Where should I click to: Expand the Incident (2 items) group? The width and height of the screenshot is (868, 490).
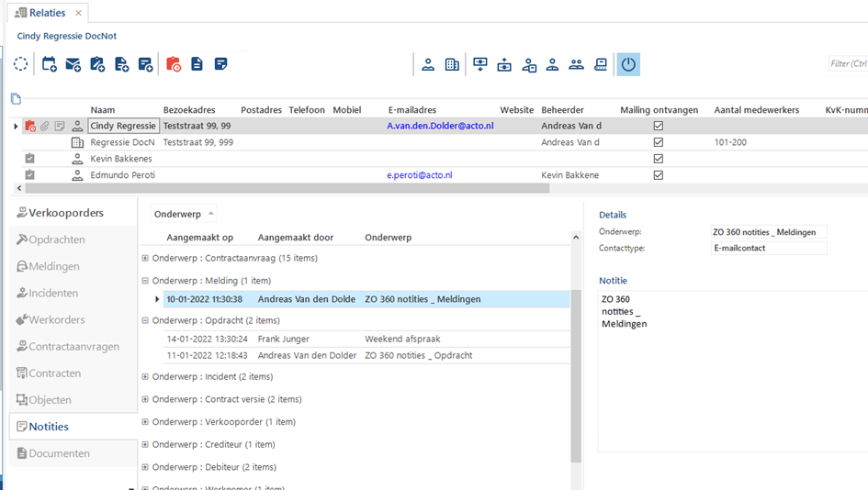coord(145,376)
